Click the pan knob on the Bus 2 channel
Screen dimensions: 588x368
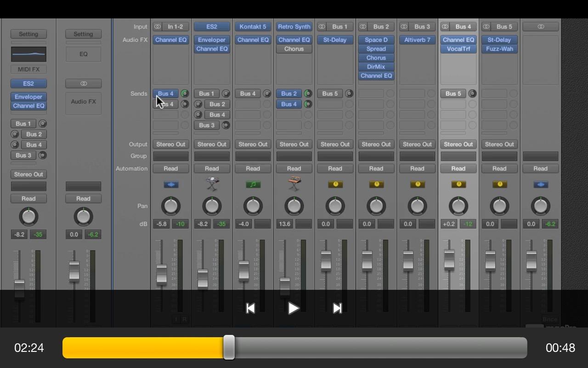tap(376, 206)
